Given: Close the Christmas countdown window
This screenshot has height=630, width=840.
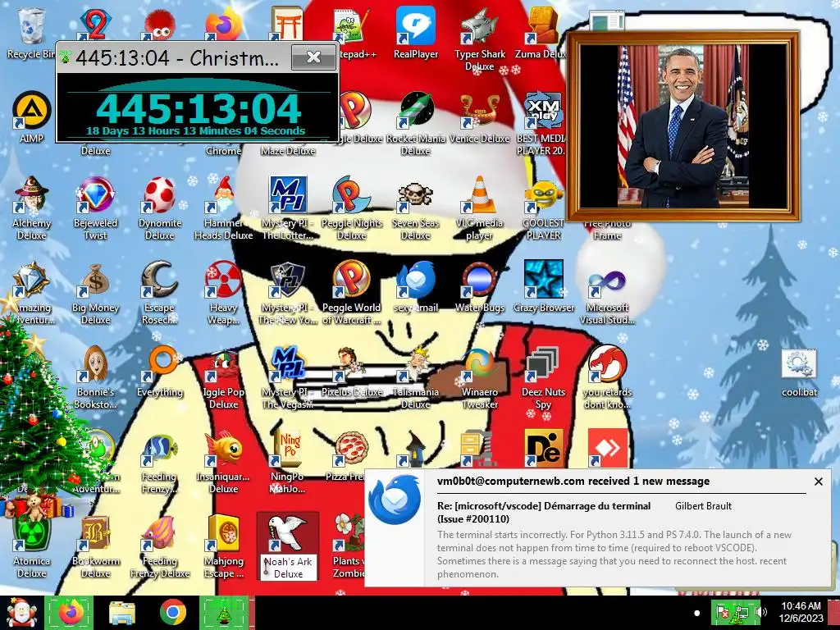Looking at the screenshot, I should [313, 57].
